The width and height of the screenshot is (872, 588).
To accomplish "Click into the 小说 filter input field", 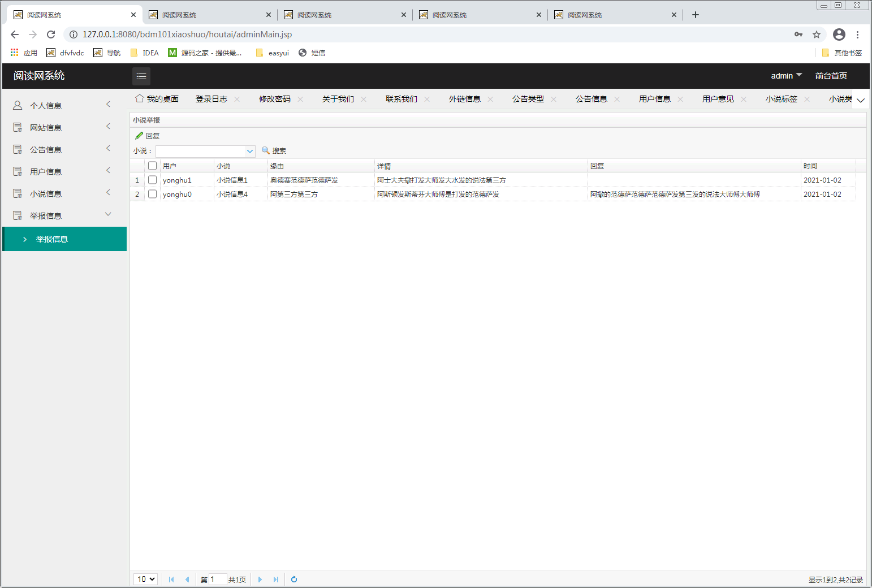I will pos(201,151).
